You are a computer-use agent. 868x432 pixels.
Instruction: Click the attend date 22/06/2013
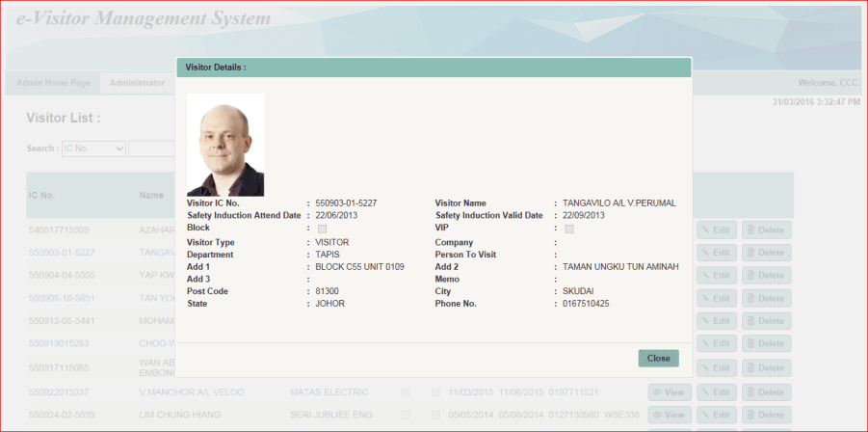tap(336, 215)
